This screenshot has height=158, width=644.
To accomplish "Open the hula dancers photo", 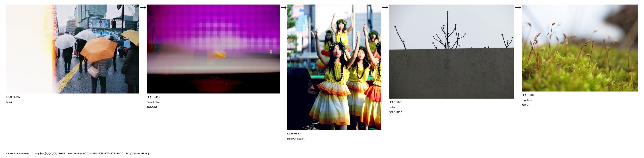I will (x=334, y=67).
